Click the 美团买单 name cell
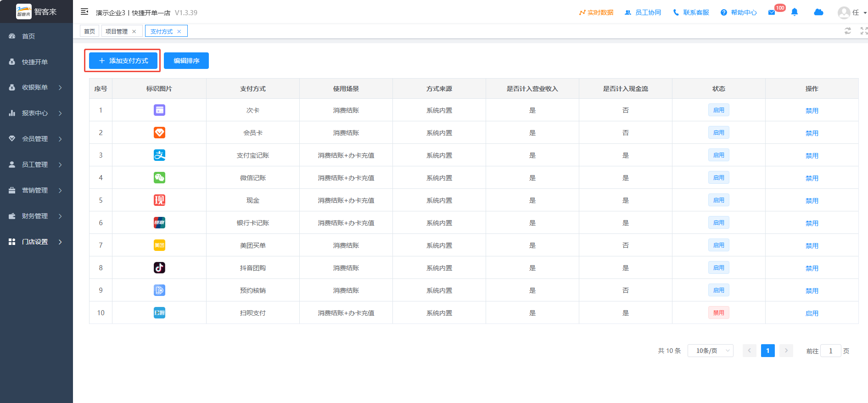868x403 pixels. 253,245
